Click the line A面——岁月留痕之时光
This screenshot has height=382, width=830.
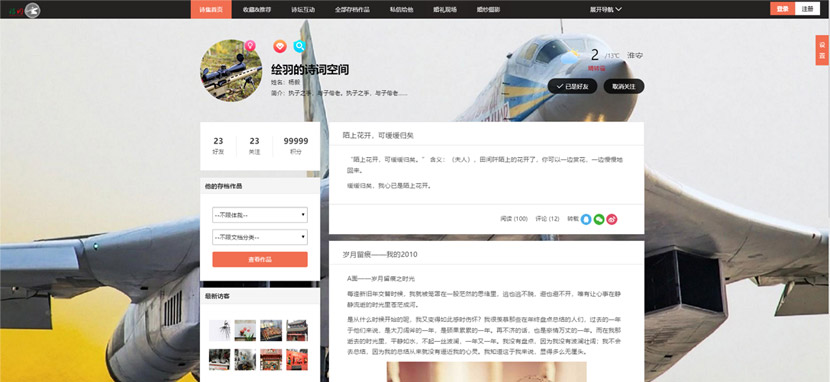tap(381, 279)
